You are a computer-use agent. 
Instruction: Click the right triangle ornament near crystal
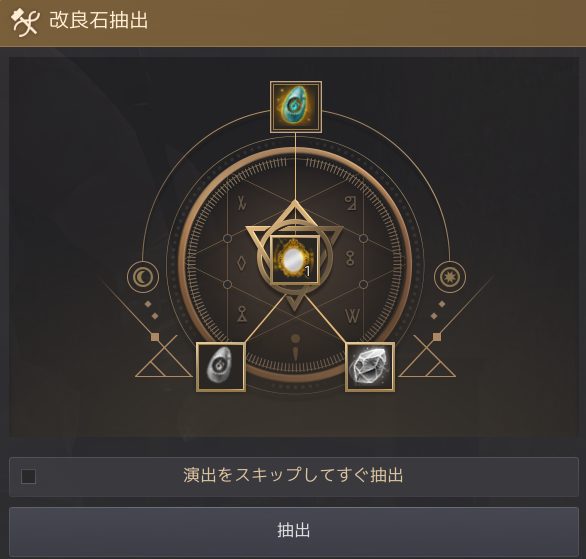tap(427, 356)
